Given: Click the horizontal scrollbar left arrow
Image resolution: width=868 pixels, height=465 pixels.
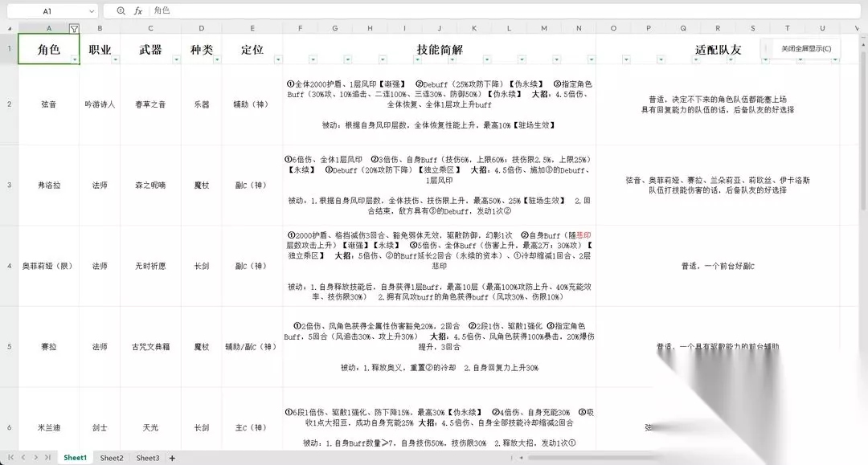Looking at the screenshot, I should click(x=521, y=458).
